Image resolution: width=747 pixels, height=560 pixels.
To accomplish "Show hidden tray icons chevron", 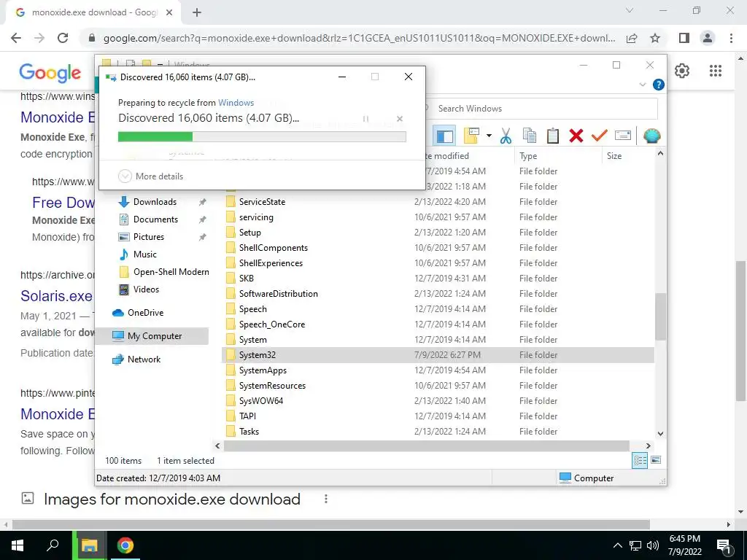I will [x=617, y=545].
